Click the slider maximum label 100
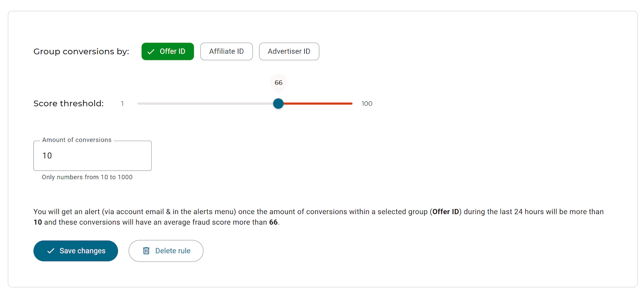The image size is (644, 295). point(367,103)
